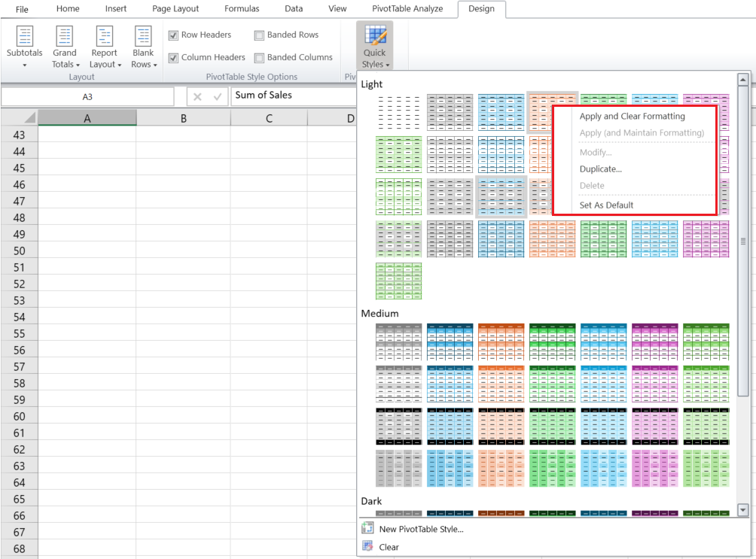Click the formula bar Cancel X icon
Image resolution: width=756 pixels, height=559 pixels.
pos(197,97)
